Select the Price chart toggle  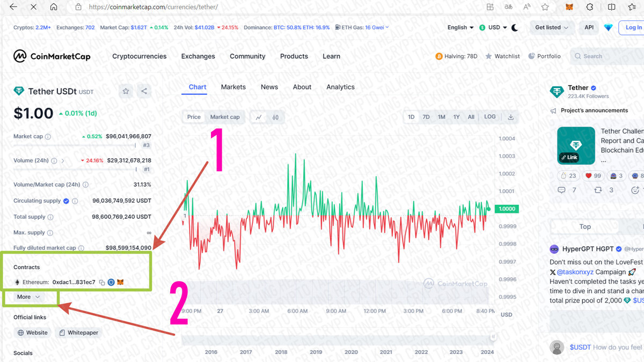[194, 117]
